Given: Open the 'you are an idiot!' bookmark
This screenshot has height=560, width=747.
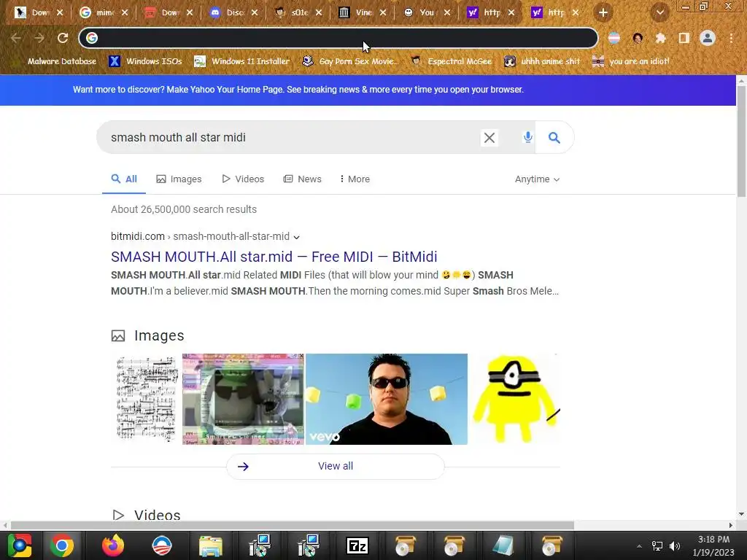Looking at the screenshot, I should 631,61.
